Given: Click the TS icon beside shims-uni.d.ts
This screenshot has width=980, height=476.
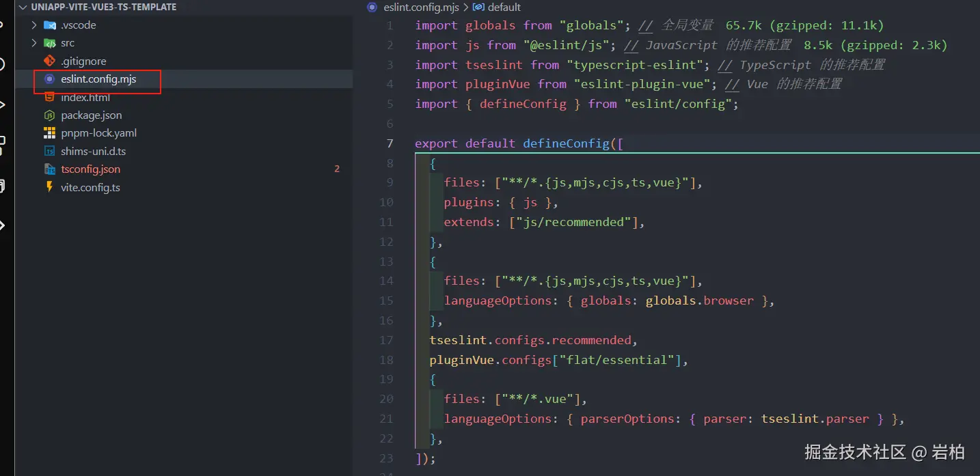Looking at the screenshot, I should click(49, 151).
